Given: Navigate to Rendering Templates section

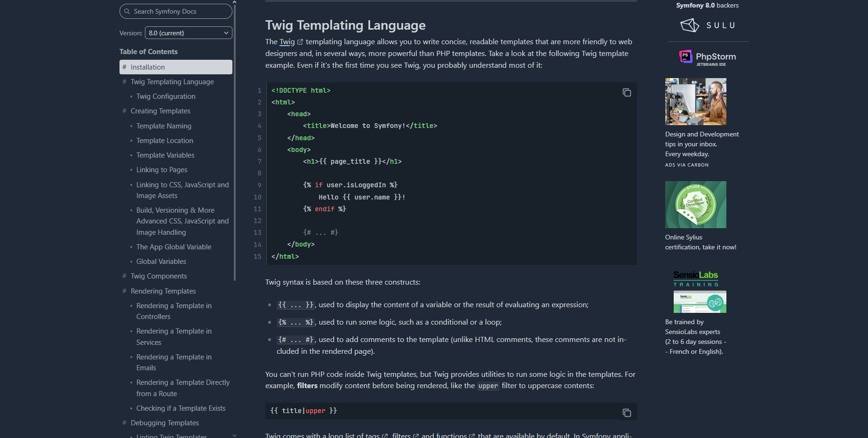Looking at the screenshot, I should click(x=163, y=291).
